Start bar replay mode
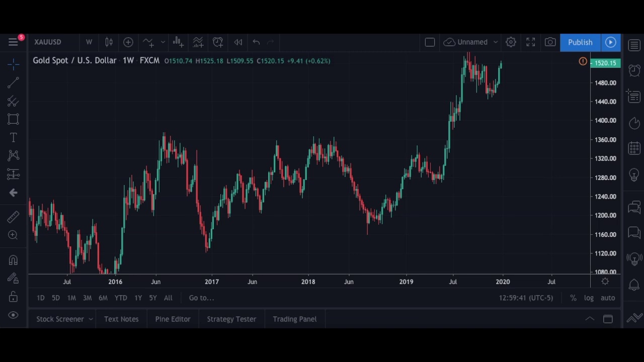The height and width of the screenshot is (362, 644). click(x=238, y=42)
